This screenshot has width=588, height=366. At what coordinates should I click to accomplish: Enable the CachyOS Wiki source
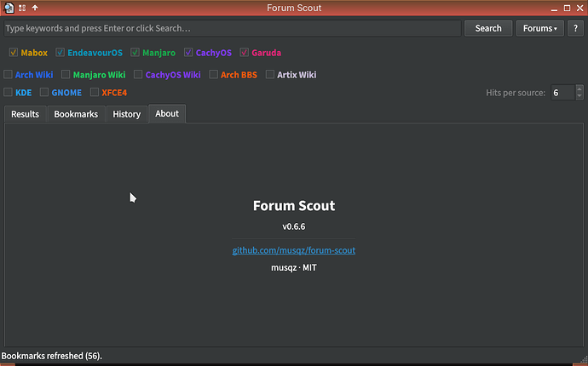coord(138,74)
